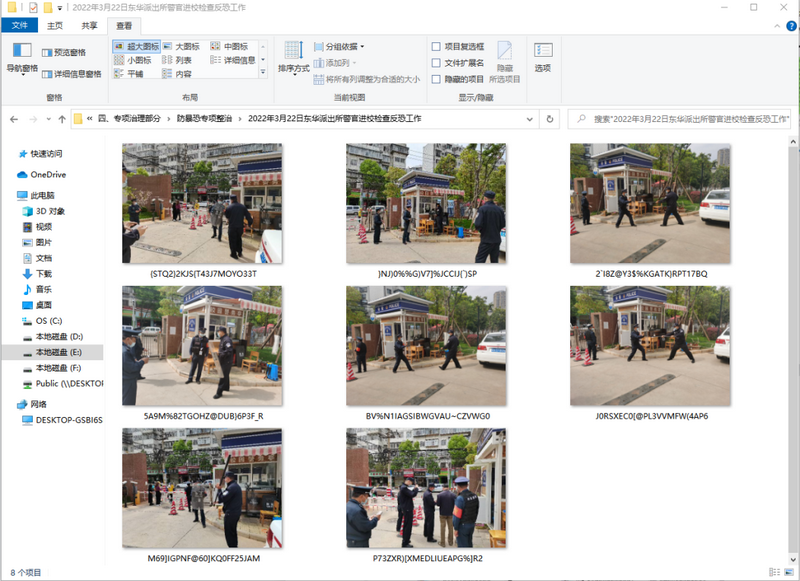Open the Help question mark icon
The image size is (800, 581).
pyautogui.click(x=791, y=26)
